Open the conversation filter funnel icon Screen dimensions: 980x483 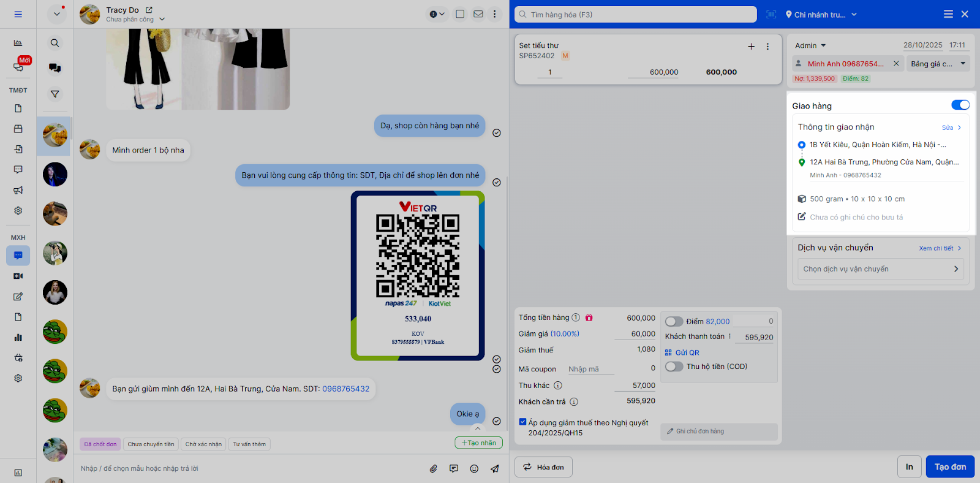coord(55,94)
